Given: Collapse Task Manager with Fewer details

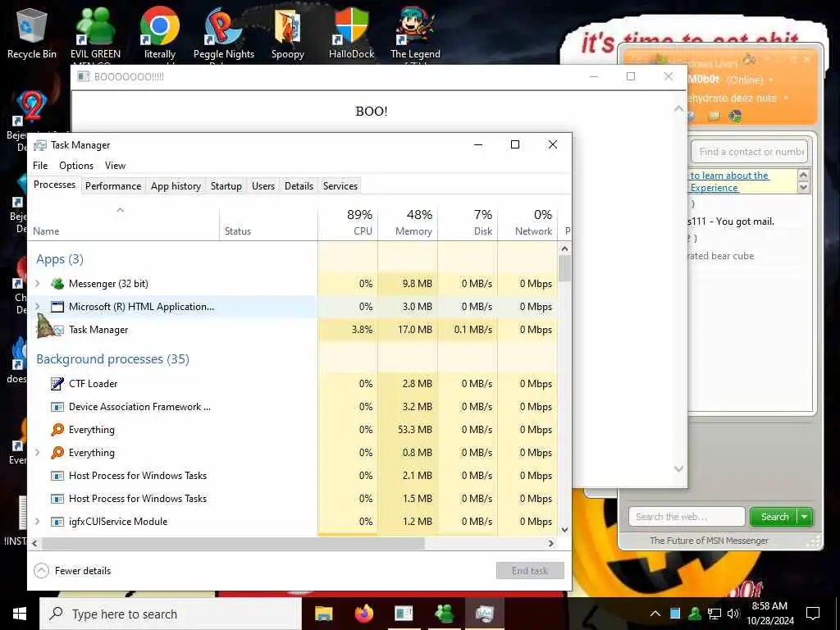Looking at the screenshot, I should click(x=72, y=571).
